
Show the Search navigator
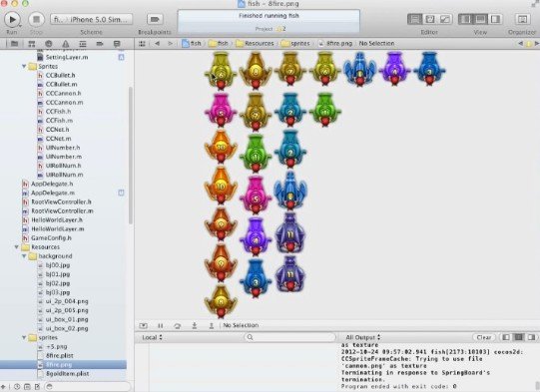49,44
